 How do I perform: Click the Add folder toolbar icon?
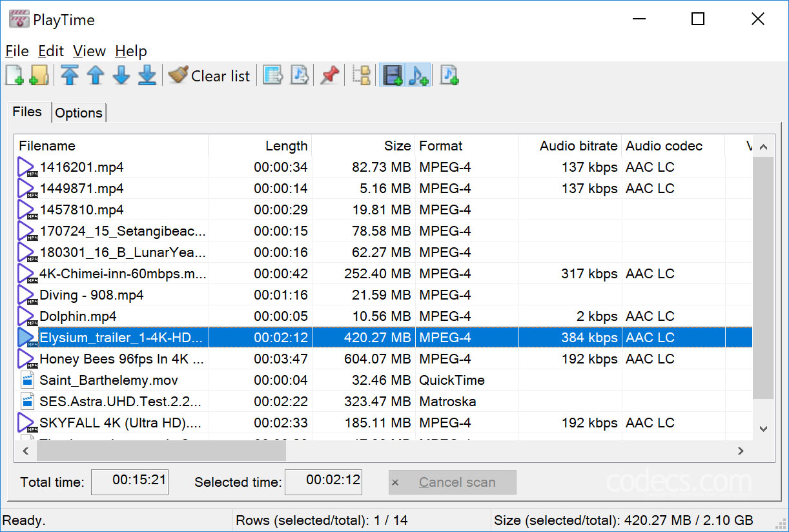tap(39, 76)
